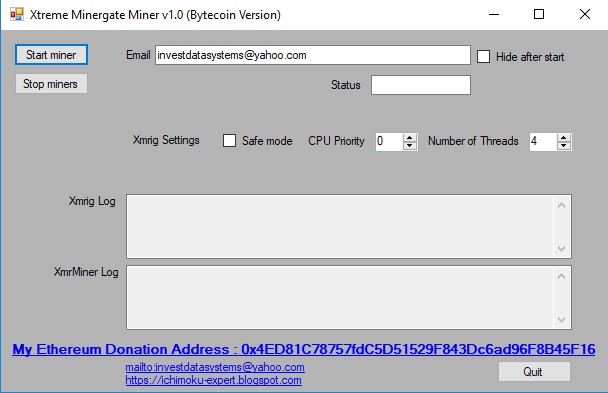Click the XmrMiner Log label
The height and width of the screenshot is (393, 608).
[x=86, y=272]
